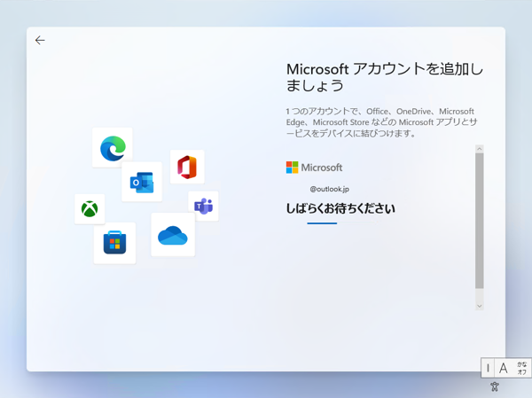532x398 pixels.
Task: Click the Microsoft Edge icon
Action: coord(113,148)
